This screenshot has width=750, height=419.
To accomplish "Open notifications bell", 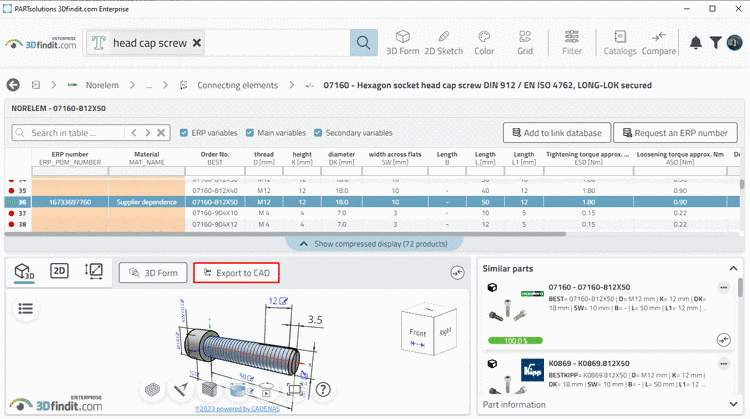I will [x=696, y=43].
